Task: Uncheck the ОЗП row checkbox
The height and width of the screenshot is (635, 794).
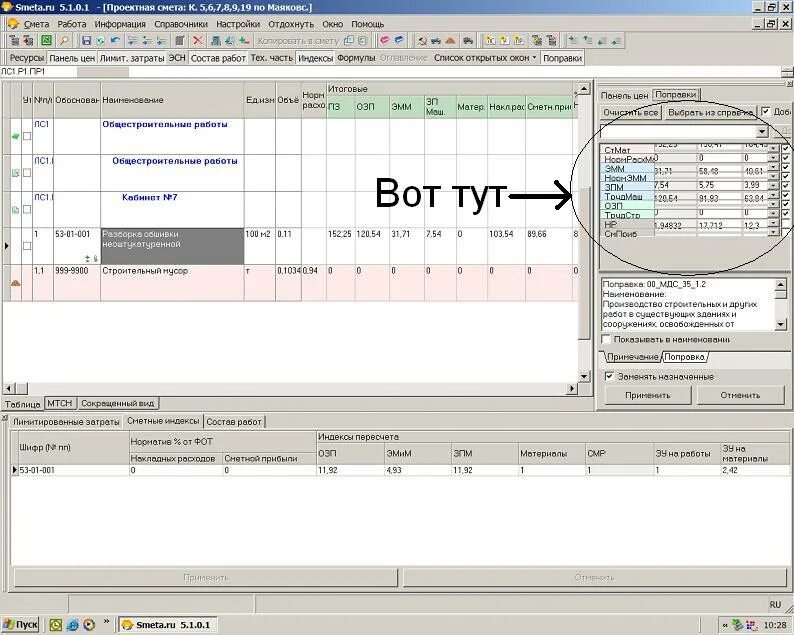Action: point(785,204)
